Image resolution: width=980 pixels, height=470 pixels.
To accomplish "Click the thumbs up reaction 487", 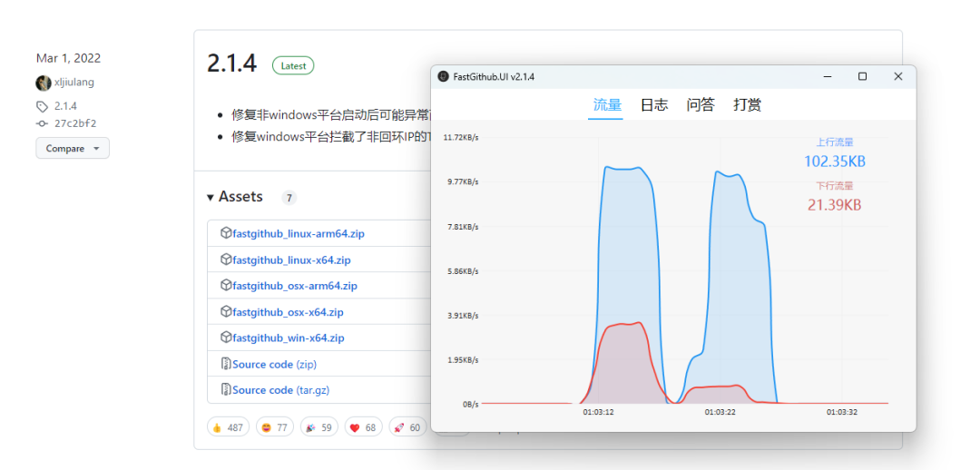I will click(x=228, y=427).
